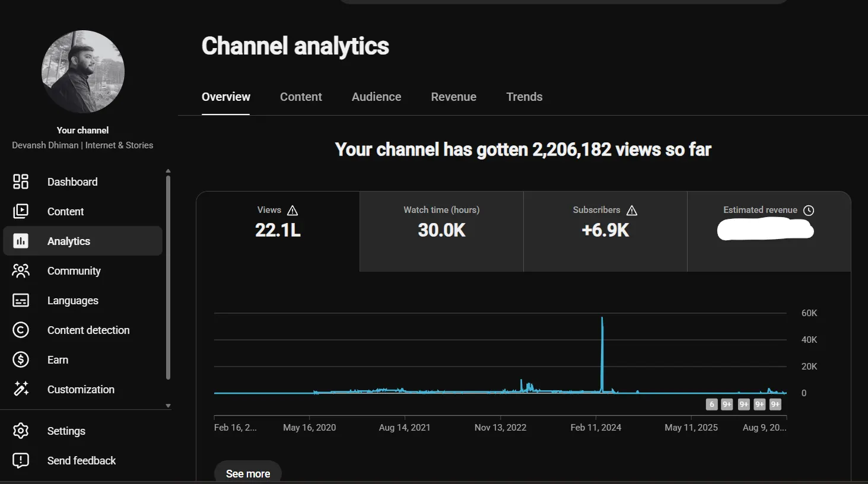Click the Earn dollar-sign icon

pyautogui.click(x=21, y=359)
